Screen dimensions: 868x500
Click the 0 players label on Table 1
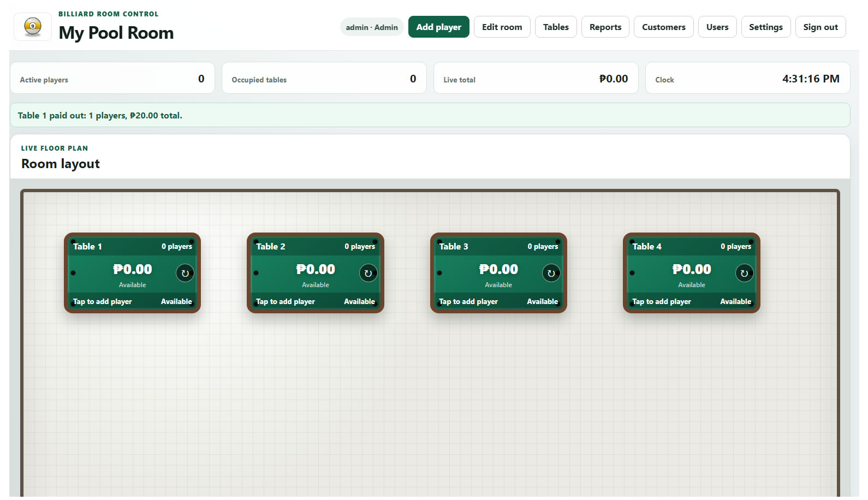click(x=177, y=246)
